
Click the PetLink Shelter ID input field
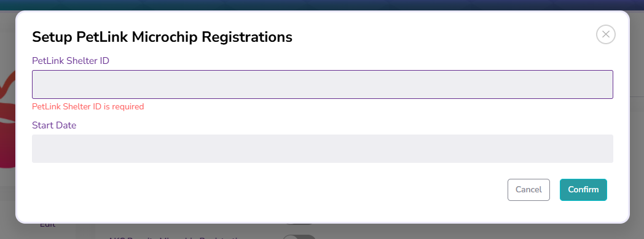click(x=323, y=84)
